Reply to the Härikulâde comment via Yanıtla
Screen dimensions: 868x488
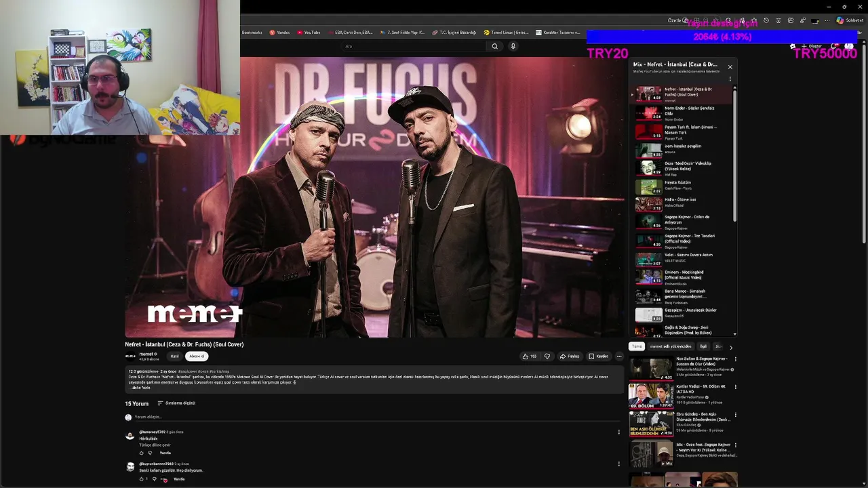point(165,453)
